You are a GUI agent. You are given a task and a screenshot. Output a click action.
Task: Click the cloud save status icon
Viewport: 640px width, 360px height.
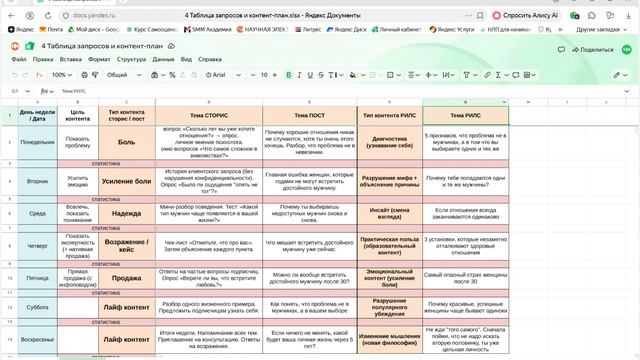pos(171,46)
